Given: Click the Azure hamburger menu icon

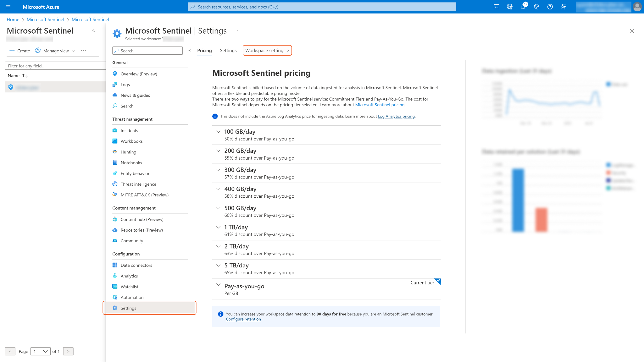Looking at the screenshot, I should pyautogui.click(x=8, y=7).
